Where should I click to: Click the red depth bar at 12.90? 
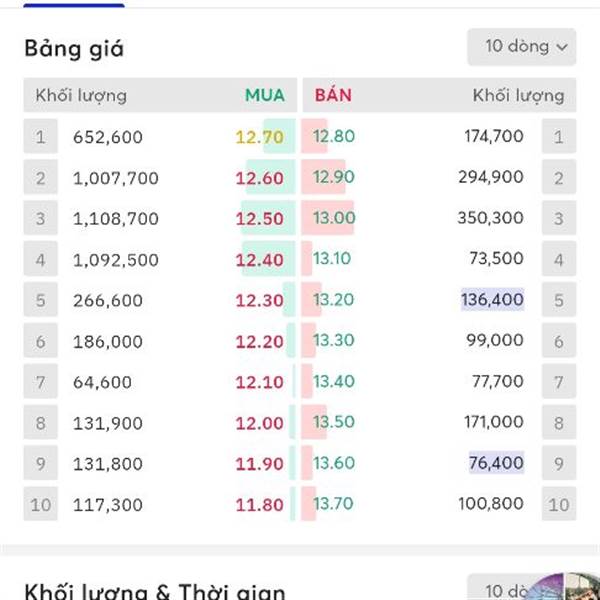coord(323,177)
